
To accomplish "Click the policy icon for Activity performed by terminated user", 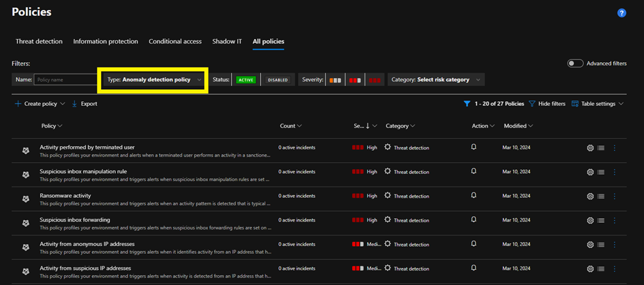I will click(x=25, y=151).
